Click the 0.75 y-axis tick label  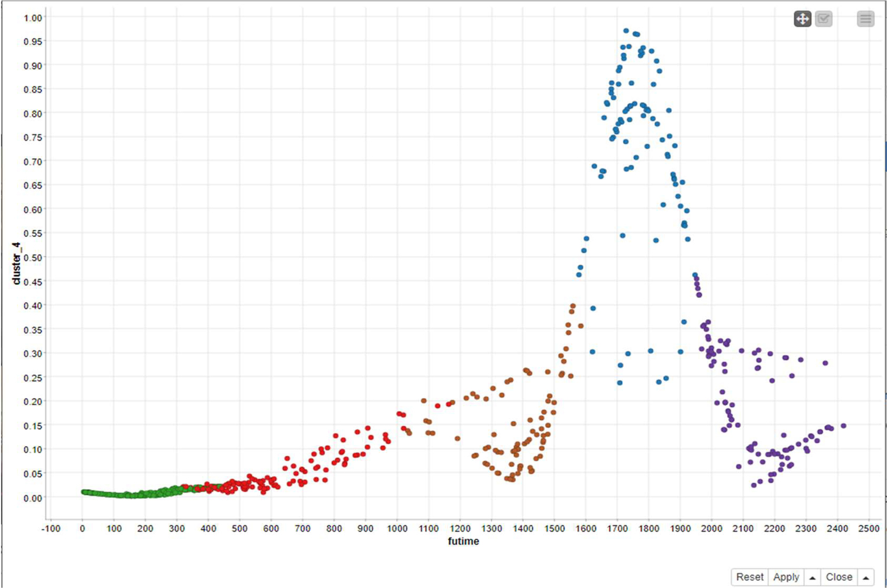[x=33, y=138]
